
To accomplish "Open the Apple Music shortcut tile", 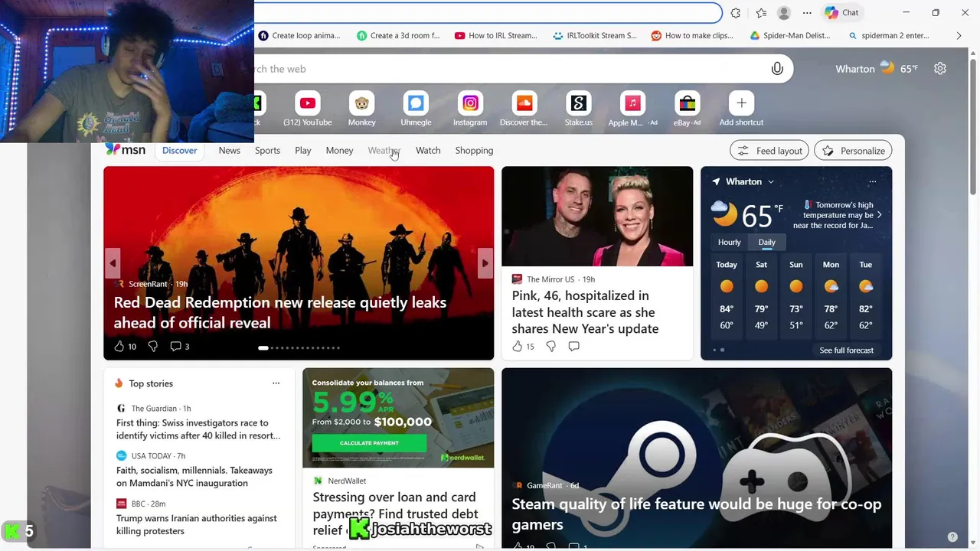I will tap(632, 109).
